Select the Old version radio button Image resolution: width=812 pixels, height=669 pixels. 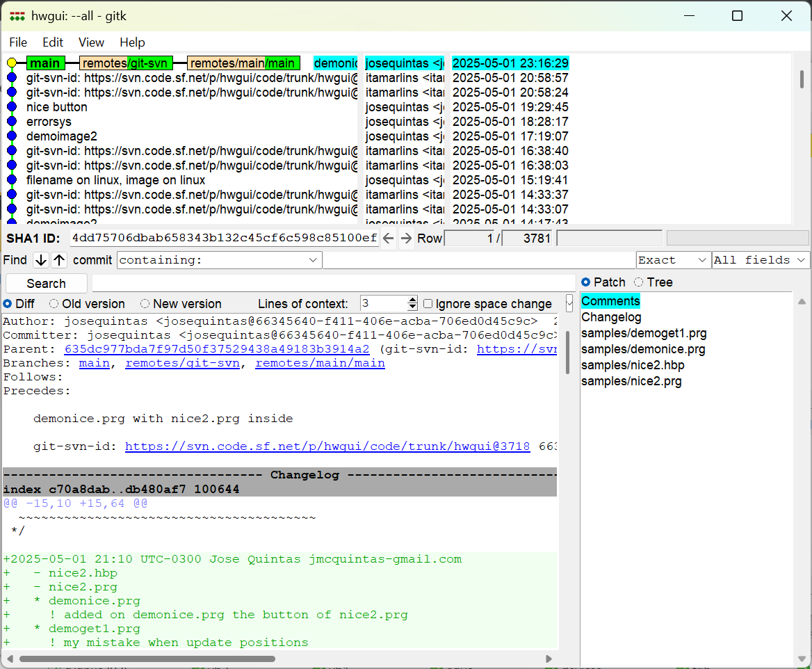tap(54, 304)
